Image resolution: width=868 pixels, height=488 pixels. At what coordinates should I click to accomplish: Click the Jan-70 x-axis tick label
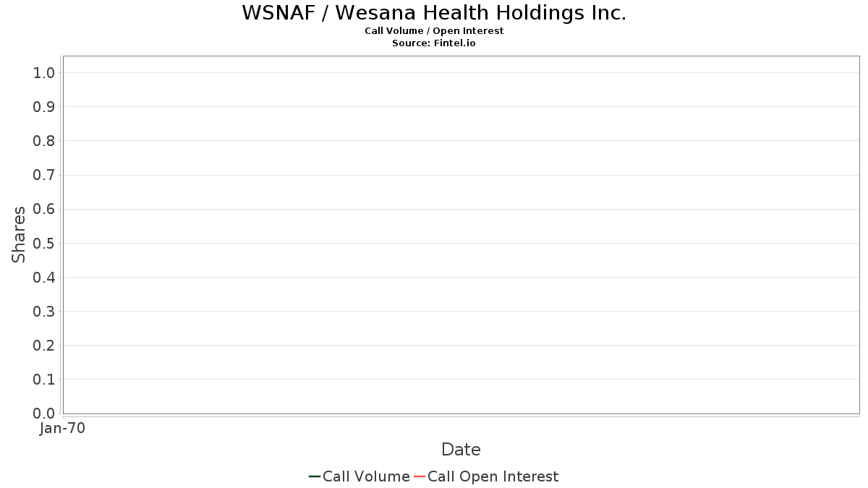(x=63, y=429)
